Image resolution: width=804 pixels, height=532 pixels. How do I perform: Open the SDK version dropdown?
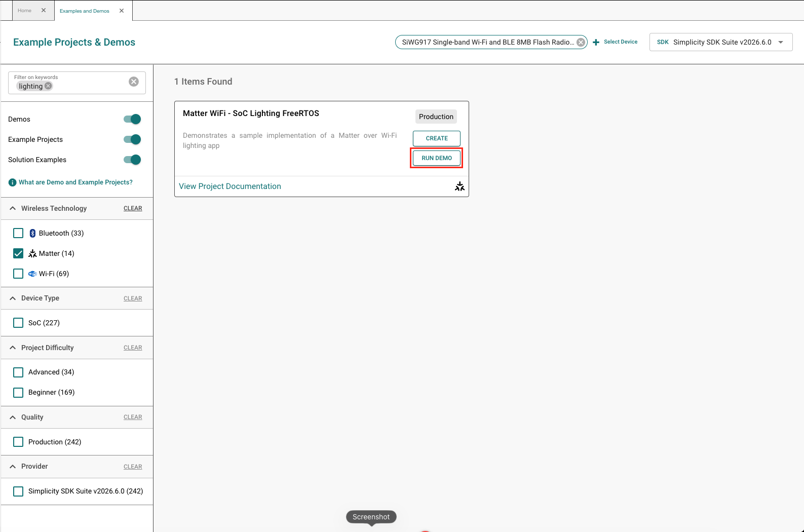coord(721,42)
